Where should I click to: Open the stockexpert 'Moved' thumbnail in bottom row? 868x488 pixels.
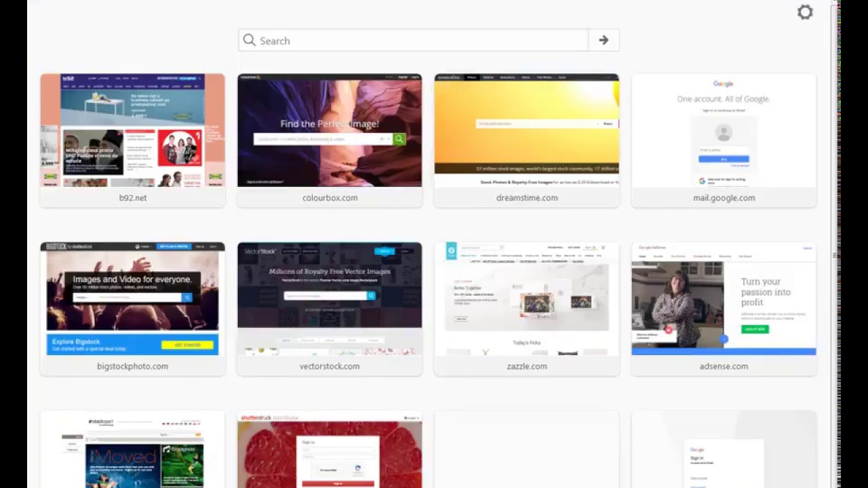pos(132,449)
